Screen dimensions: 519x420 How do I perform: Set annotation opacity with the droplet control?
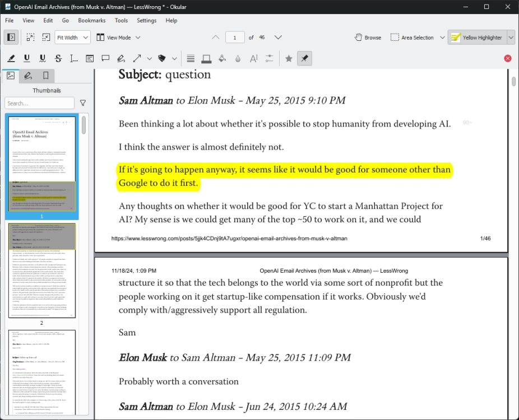[x=238, y=58]
